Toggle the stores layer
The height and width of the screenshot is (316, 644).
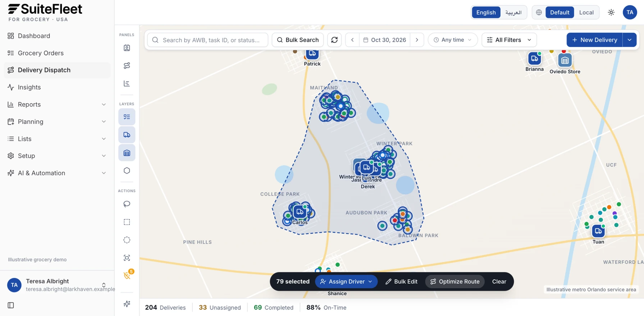(127, 153)
